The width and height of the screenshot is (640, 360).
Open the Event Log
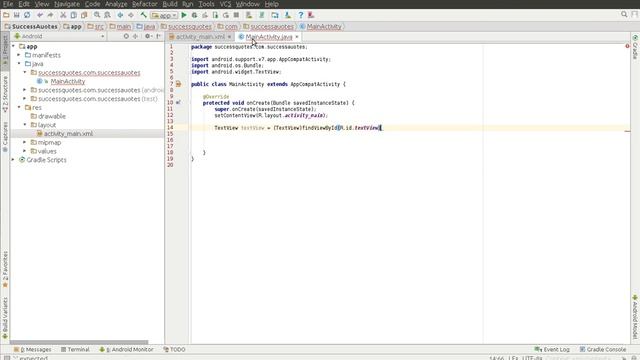552,349
